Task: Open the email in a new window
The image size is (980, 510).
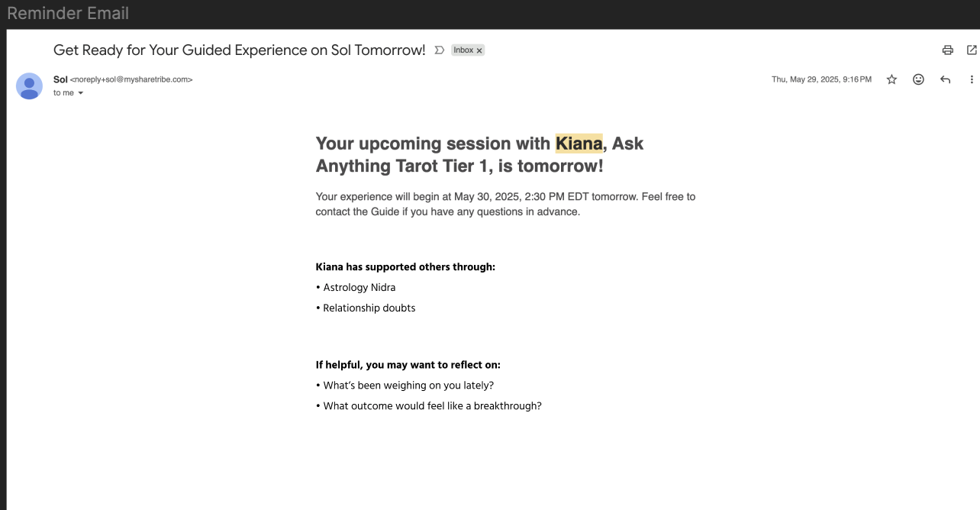Action: coord(972,50)
